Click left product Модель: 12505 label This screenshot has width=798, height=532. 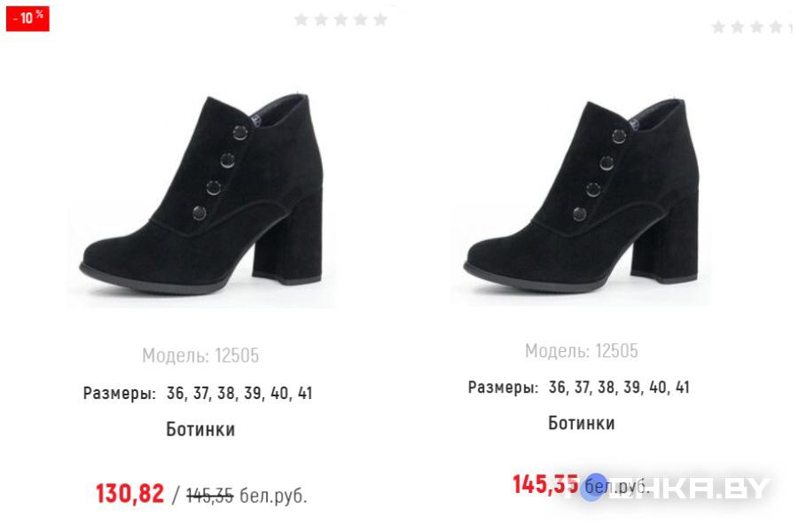click(x=200, y=356)
